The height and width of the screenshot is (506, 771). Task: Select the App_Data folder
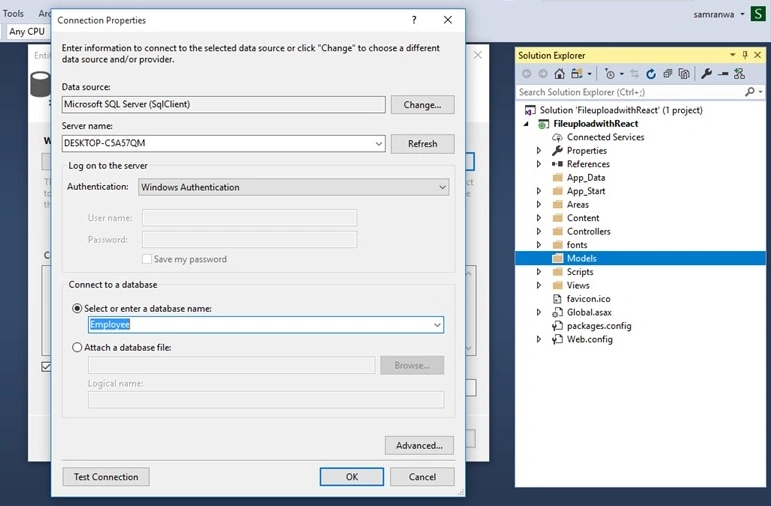click(x=586, y=178)
